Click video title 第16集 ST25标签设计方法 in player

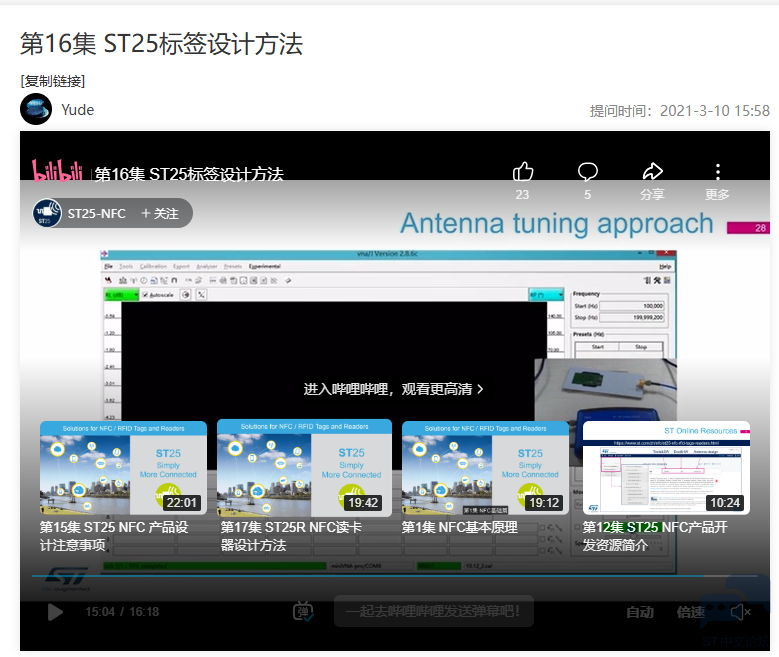pyautogui.click(x=189, y=174)
